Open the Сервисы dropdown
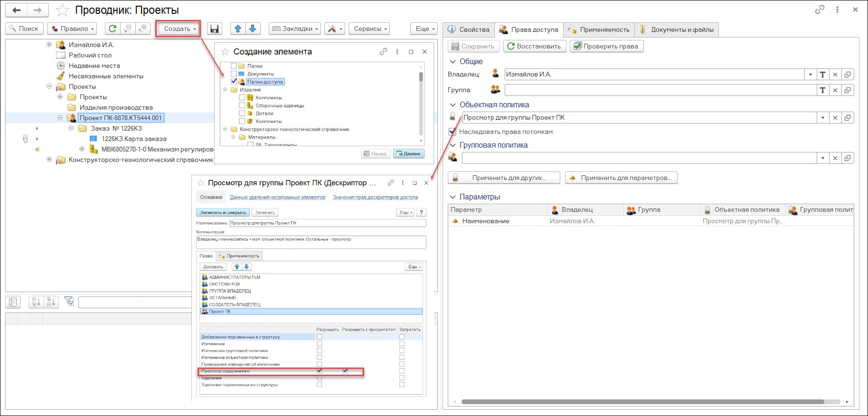868x416 pixels. (370, 28)
